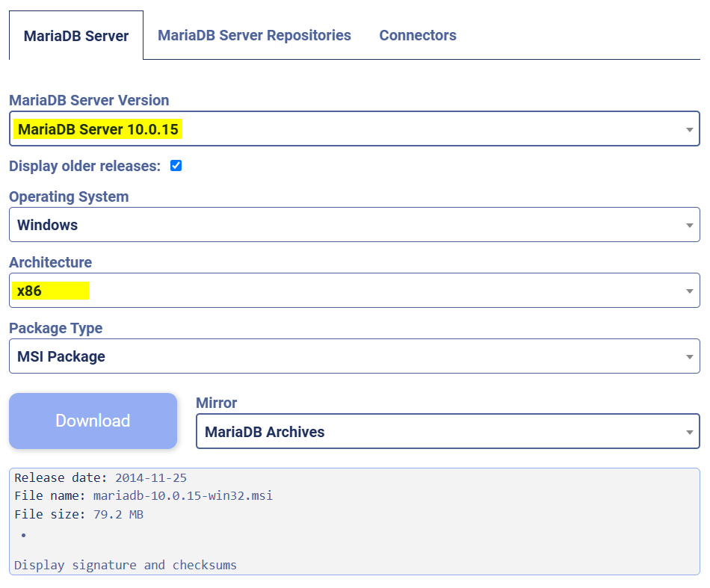Screen dimensions: 710x588
Task: Select the MariaDB Server tab
Action: (75, 35)
